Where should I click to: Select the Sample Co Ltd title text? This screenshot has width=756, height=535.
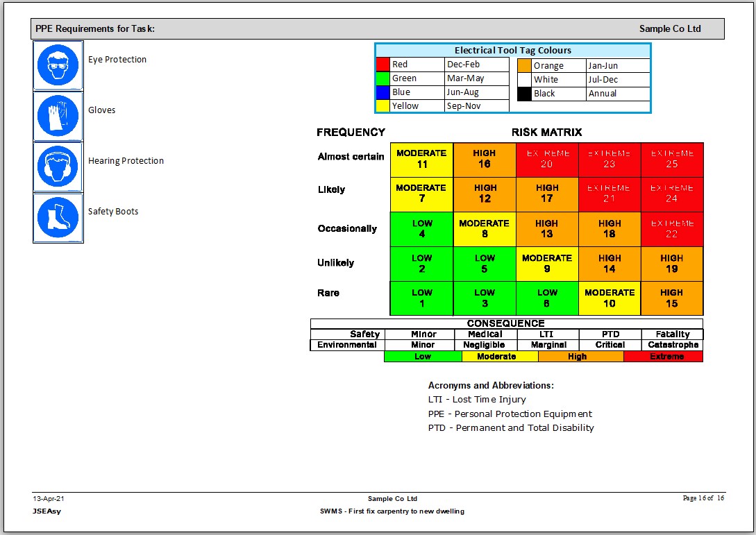(670, 28)
